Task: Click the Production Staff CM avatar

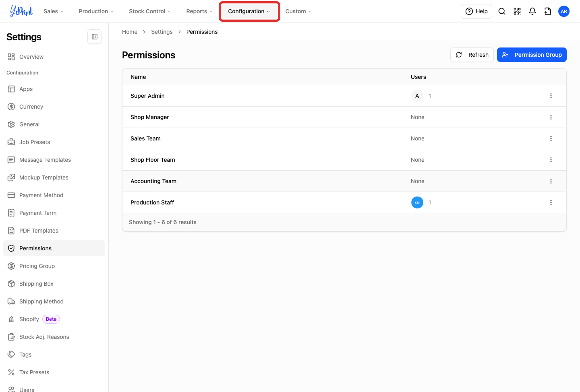Action: [x=417, y=202]
